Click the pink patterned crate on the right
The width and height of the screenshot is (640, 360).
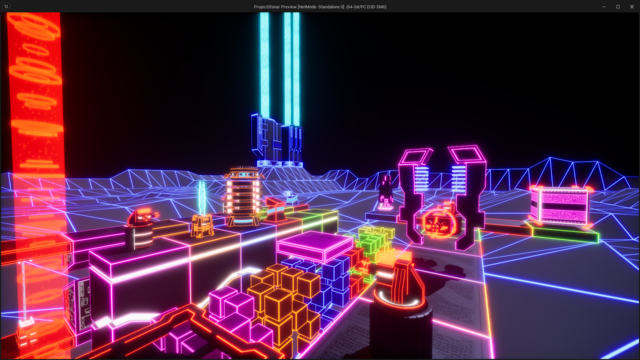(x=560, y=206)
